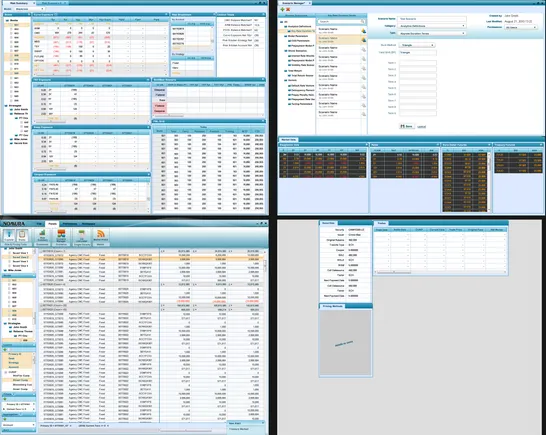Image resolution: width=546 pixels, height=435 pixels.
Task: Tick book 002 checkbox in Risk Summary window
Action: tap(11, 29)
